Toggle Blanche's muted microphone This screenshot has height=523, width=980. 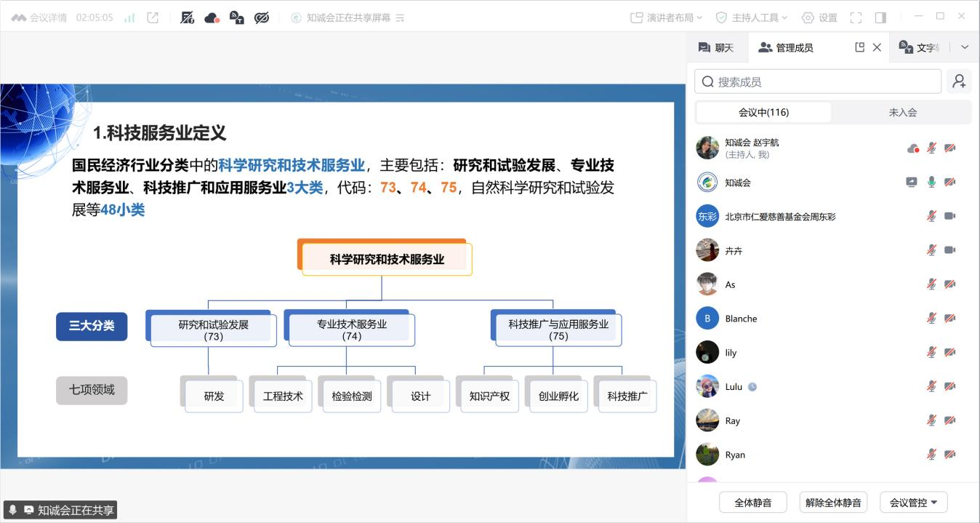[931, 318]
